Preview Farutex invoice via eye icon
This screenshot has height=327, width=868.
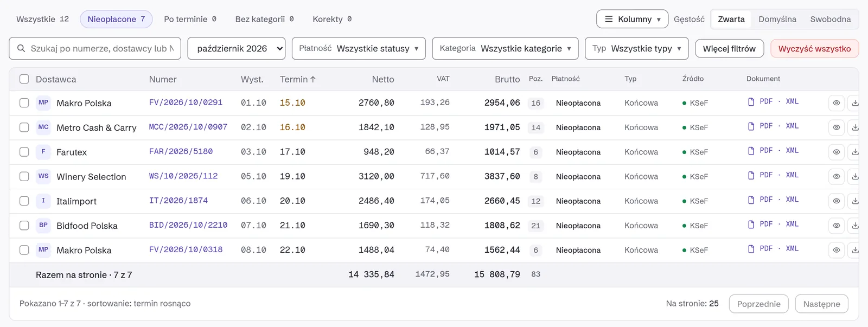click(x=837, y=152)
